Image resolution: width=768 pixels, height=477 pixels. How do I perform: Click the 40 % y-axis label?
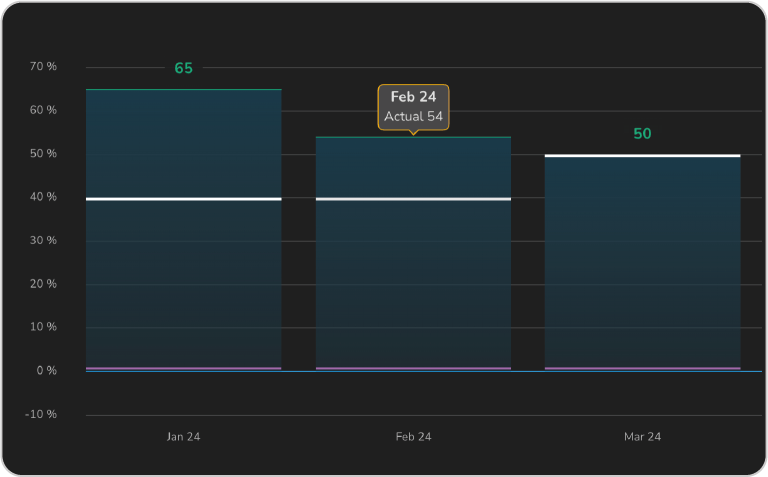point(43,197)
